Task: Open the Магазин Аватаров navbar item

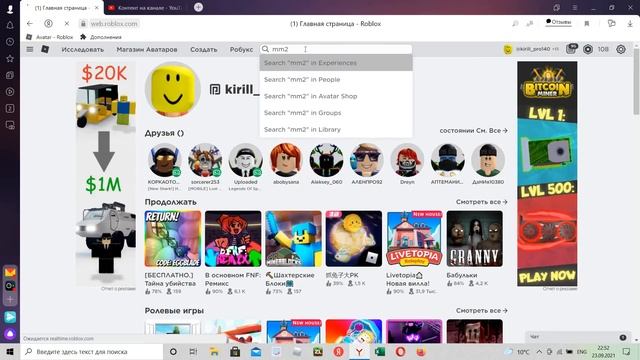Action: pos(147,49)
